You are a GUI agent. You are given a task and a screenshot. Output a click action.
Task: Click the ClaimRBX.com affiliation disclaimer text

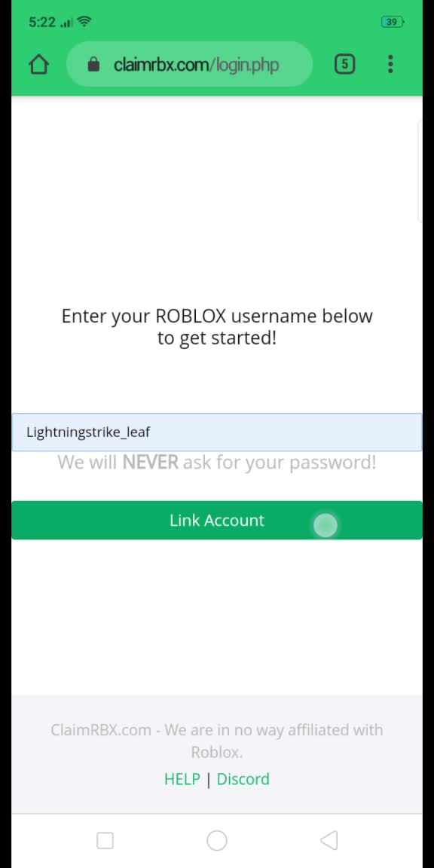(x=217, y=741)
